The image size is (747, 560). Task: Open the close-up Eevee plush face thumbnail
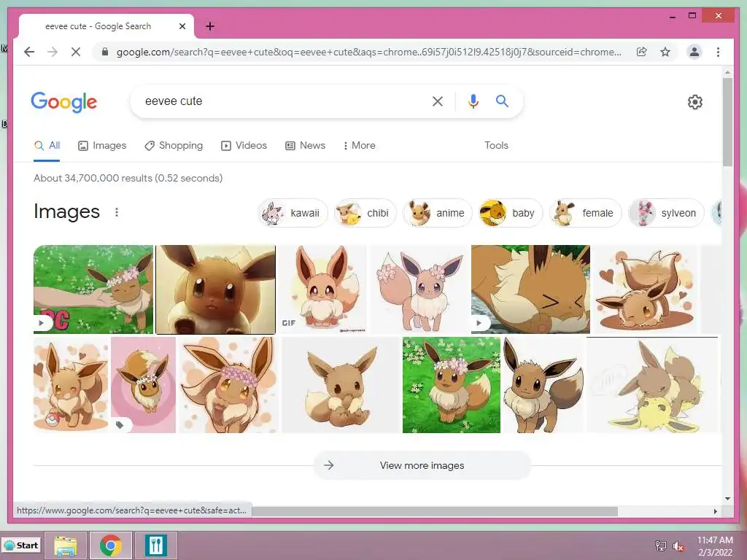click(x=215, y=289)
